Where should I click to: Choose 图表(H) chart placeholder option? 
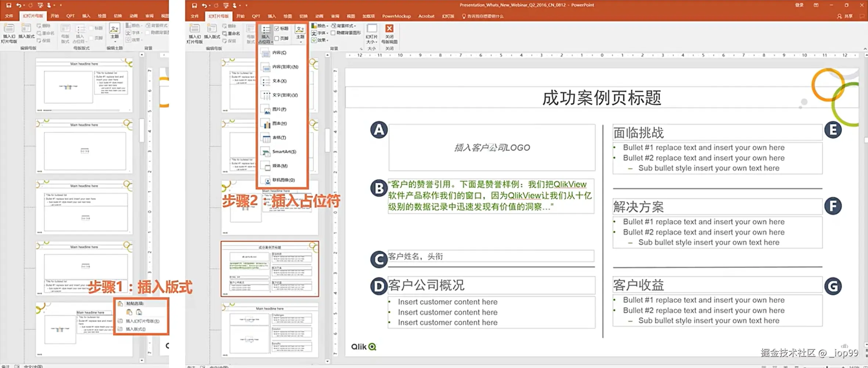point(282,123)
